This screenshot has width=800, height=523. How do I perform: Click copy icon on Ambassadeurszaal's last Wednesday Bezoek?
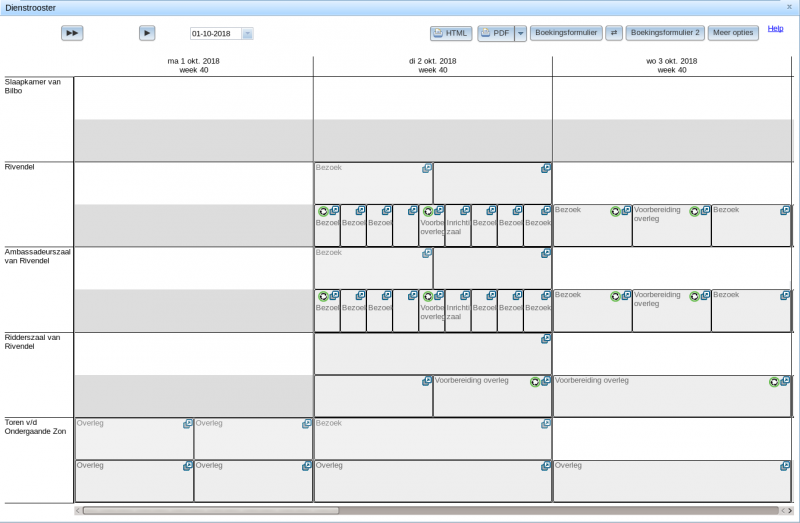(785, 295)
